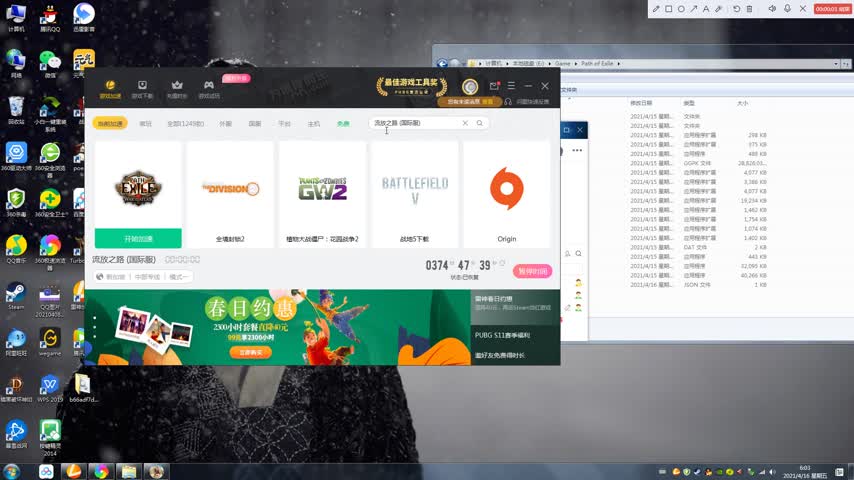Open the 模式一 mode selector

click(x=180, y=277)
